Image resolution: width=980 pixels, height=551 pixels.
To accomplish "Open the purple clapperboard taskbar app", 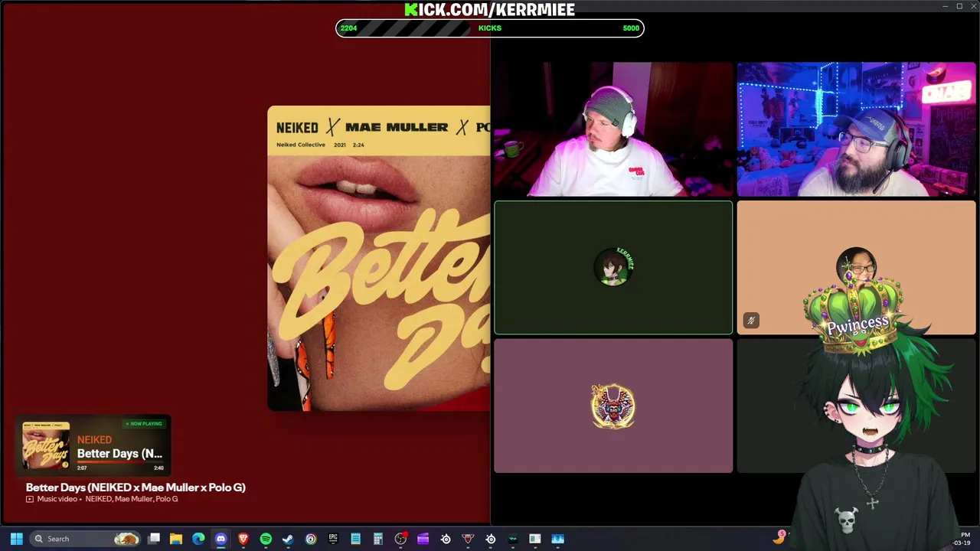I will click(x=423, y=539).
